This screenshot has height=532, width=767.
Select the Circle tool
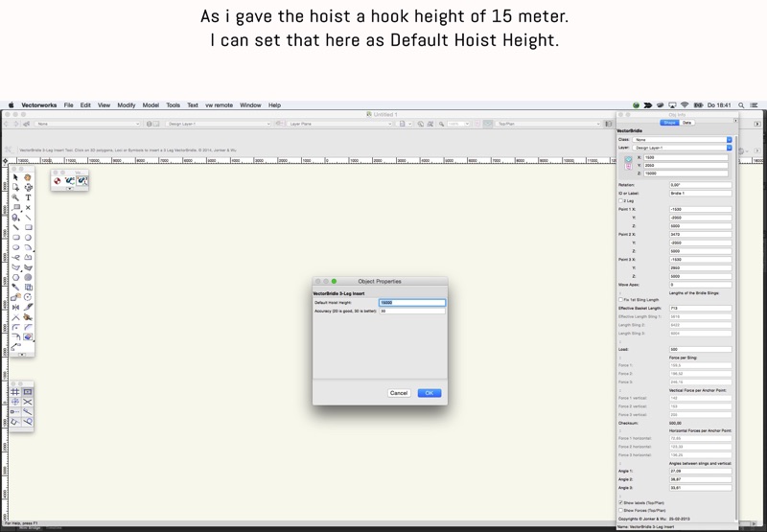coord(28,237)
